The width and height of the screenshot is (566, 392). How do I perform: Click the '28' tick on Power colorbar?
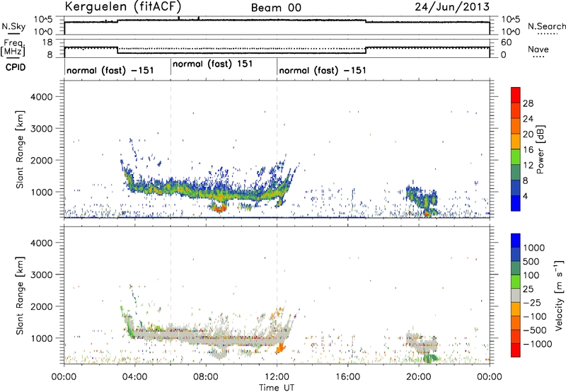tap(528, 103)
